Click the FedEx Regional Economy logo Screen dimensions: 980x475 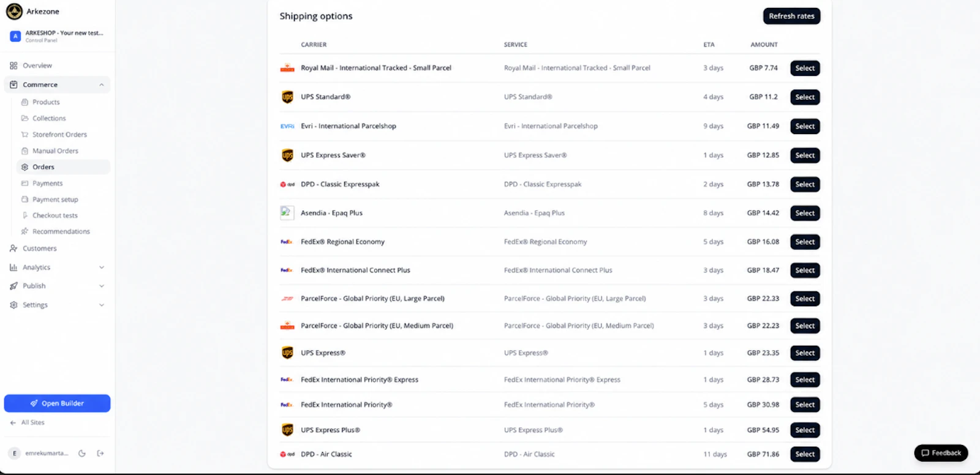point(287,242)
